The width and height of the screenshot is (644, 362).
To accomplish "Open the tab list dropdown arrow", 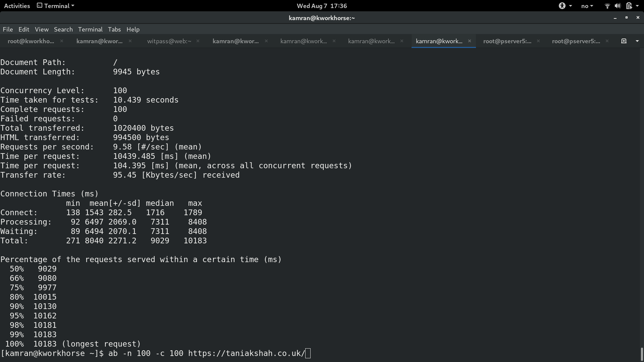I will click(637, 41).
